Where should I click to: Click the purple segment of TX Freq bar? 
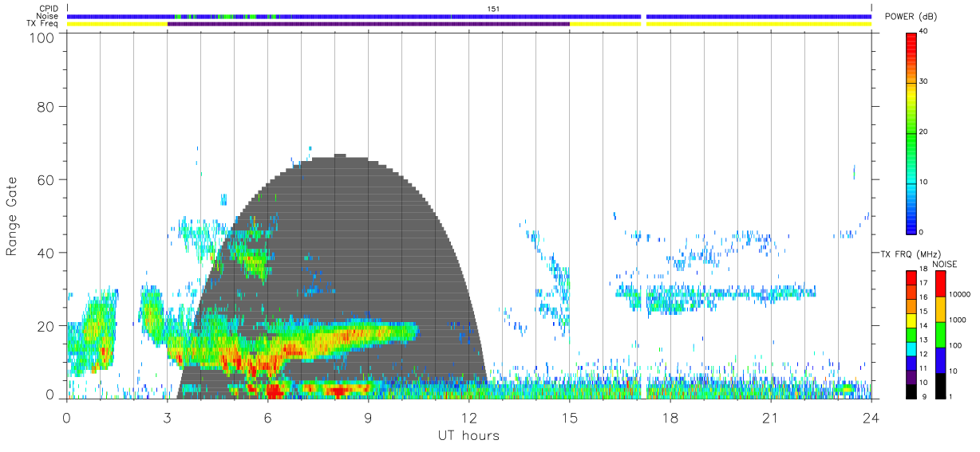tap(369, 24)
